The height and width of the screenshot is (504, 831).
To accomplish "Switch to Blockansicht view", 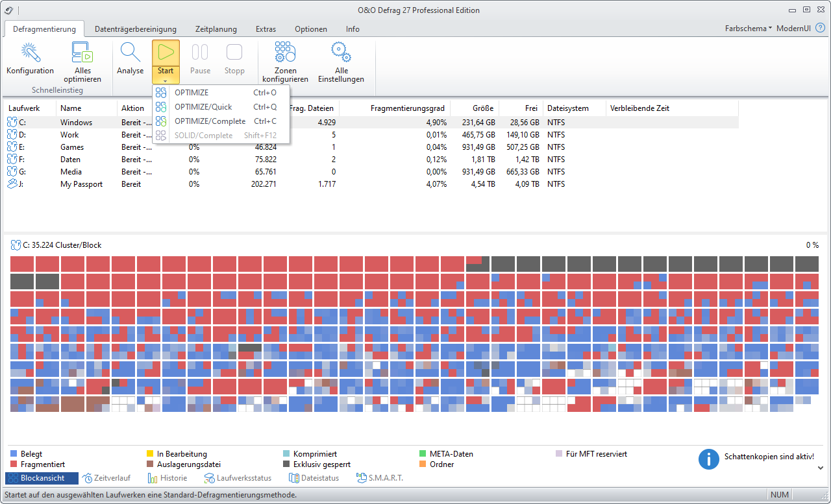I will [42, 478].
